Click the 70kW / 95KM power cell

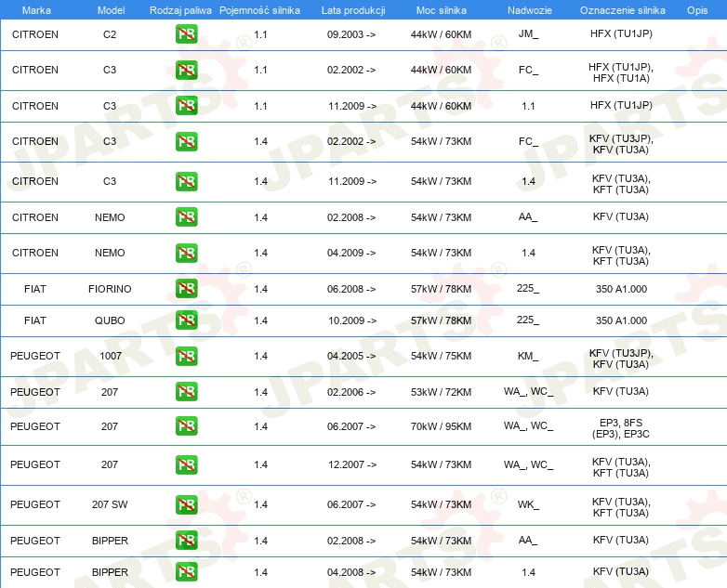(x=441, y=426)
